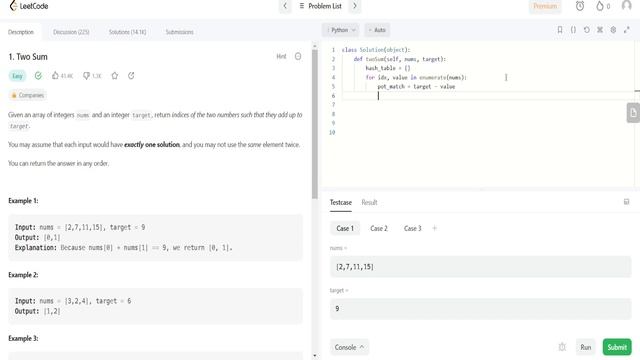Open the Python language dropdown
640x360 pixels.
[x=341, y=30]
